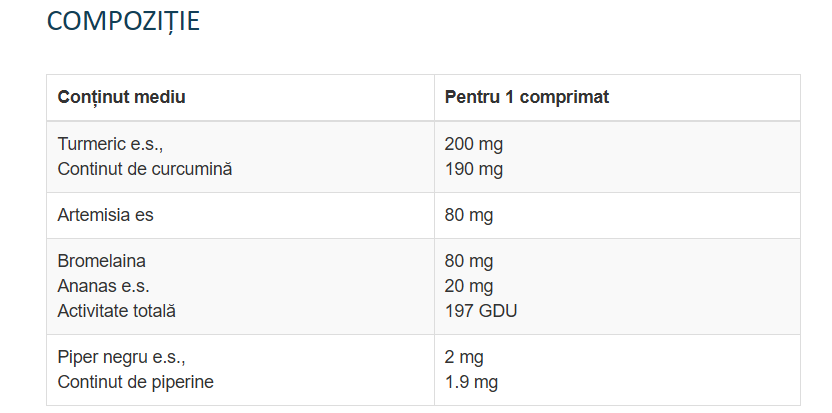Click the Turmeric e.s. ingredient text
The image size is (832, 413).
pos(110,144)
